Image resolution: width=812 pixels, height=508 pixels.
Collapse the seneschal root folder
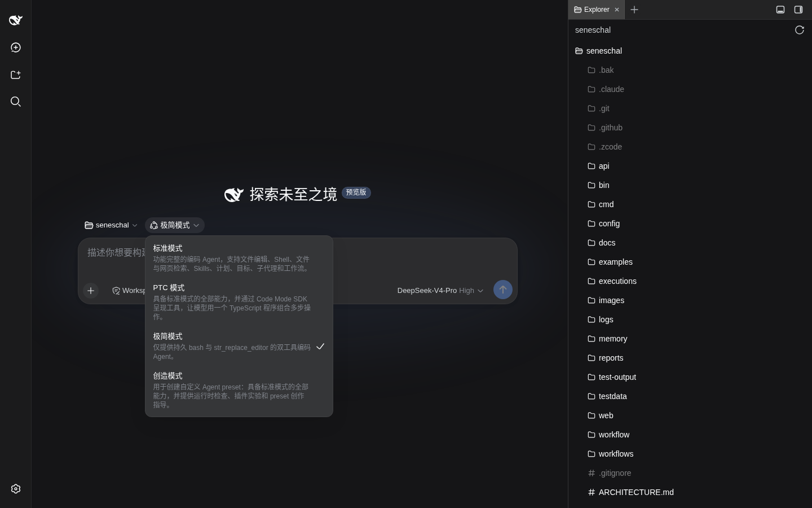pos(690,51)
